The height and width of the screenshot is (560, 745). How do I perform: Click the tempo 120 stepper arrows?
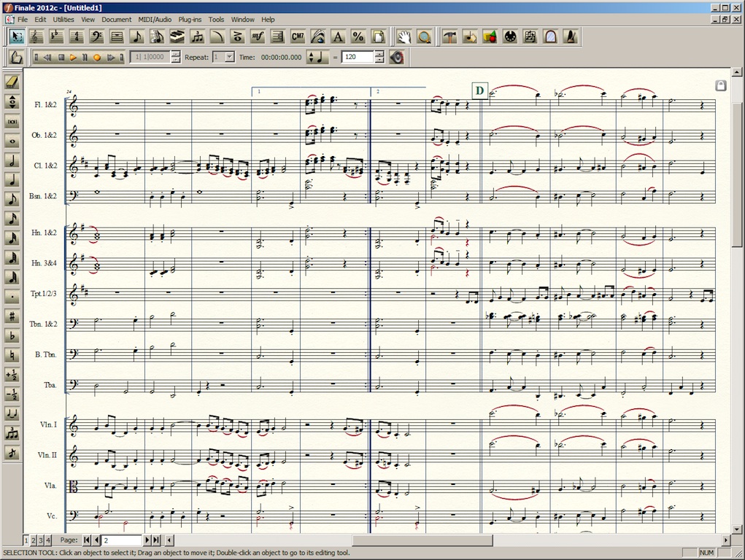point(379,57)
